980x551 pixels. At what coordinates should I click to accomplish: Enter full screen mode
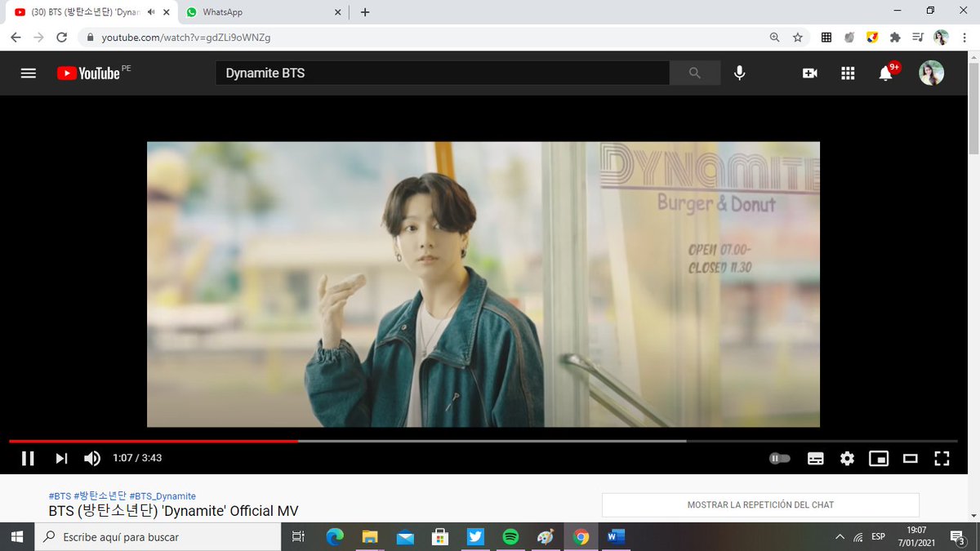(942, 458)
